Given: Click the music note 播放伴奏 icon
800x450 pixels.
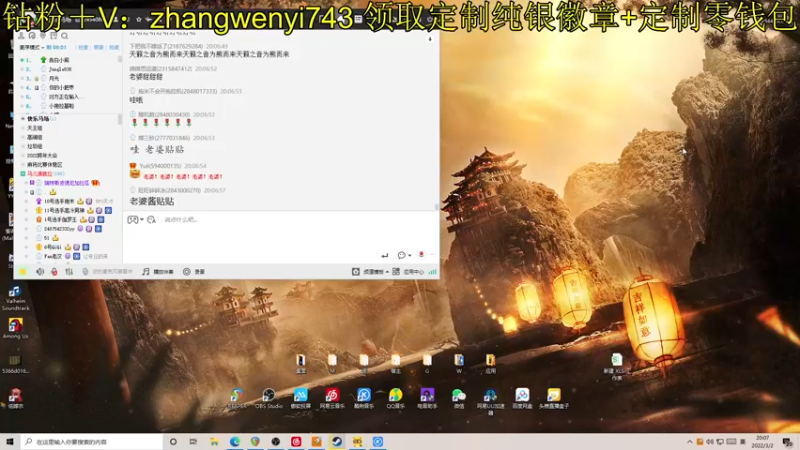Looking at the screenshot, I should tap(146, 271).
